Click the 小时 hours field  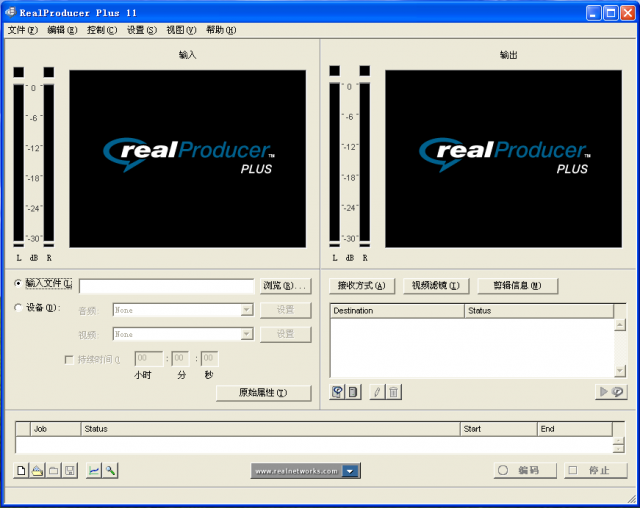pyautogui.click(x=149, y=359)
